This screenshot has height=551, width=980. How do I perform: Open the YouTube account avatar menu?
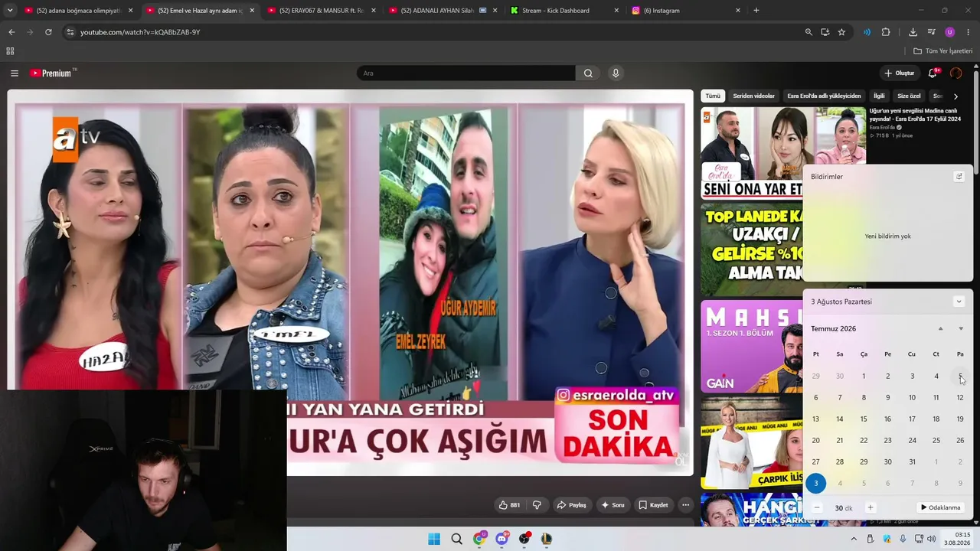pyautogui.click(x=955, y=73)
